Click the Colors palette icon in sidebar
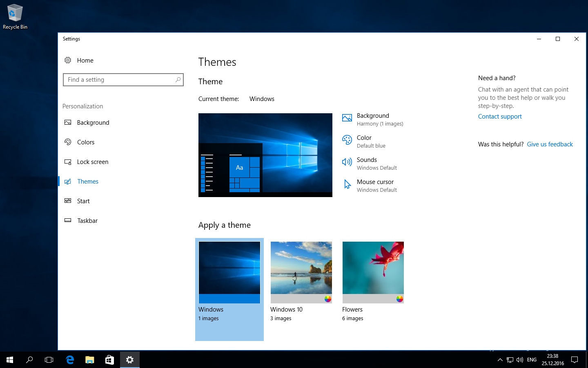Viewport: 588px width, 368px height. (x=68, y=142)
